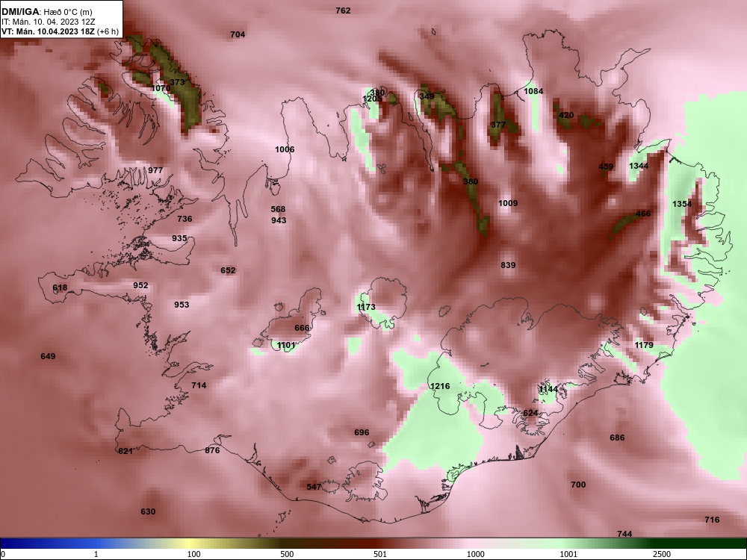Viewport: 747px width, 560px height.
Task: Click the 943 height value
Action: (x=279, y=220)
